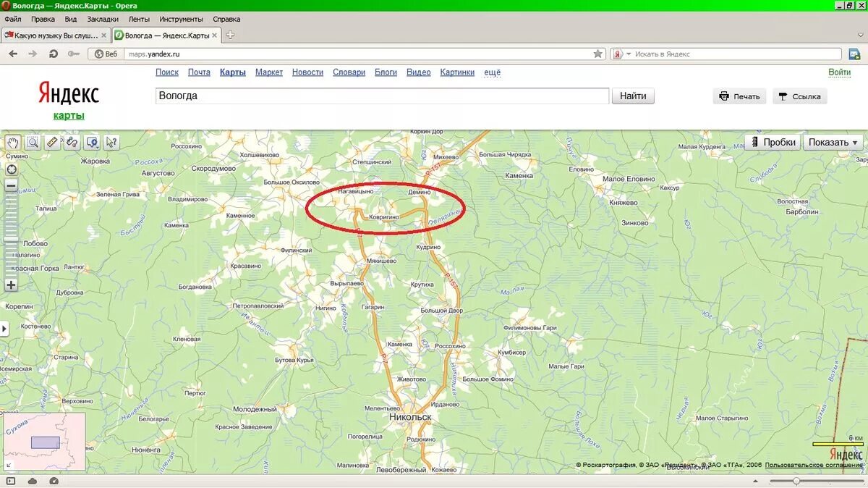The height and width of the screenshot is (488, 868).
Task: Click the Новости link
Action: coord(307,72)
